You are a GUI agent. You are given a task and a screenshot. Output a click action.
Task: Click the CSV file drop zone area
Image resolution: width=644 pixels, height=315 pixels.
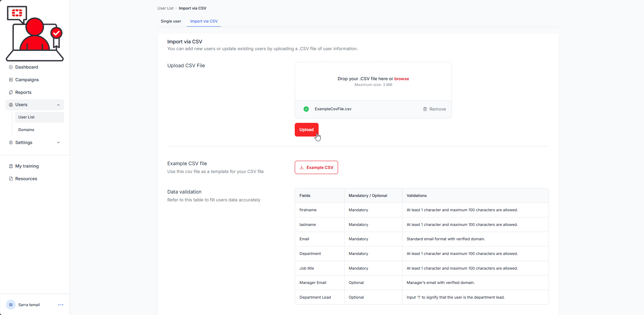coord(373,81)
